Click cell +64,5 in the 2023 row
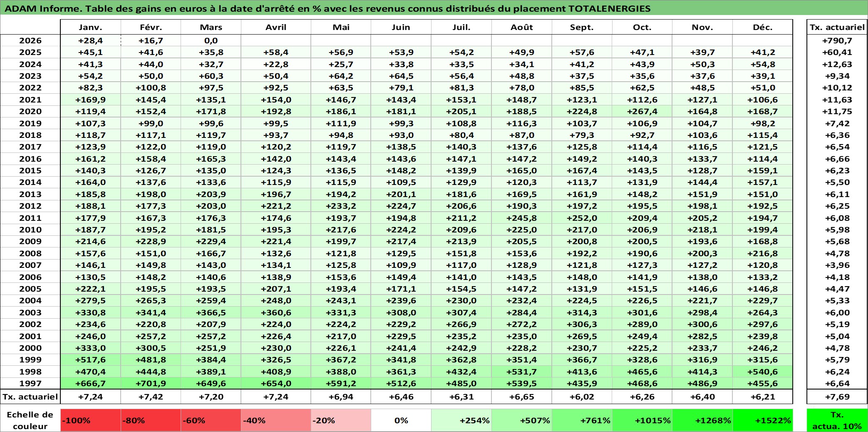Screen dimensions: 868x432 401,76
